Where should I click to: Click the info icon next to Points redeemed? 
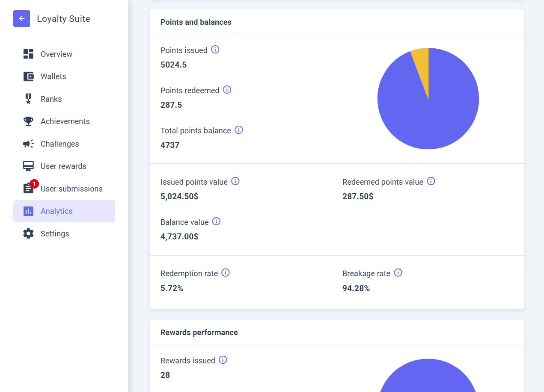227,90
